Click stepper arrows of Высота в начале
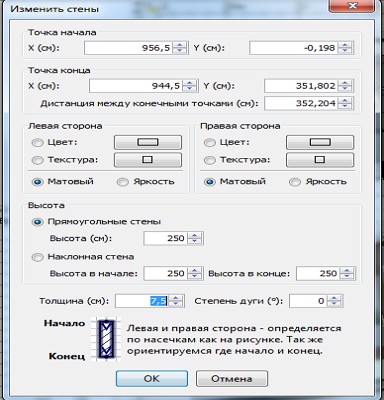 point(195,274)
